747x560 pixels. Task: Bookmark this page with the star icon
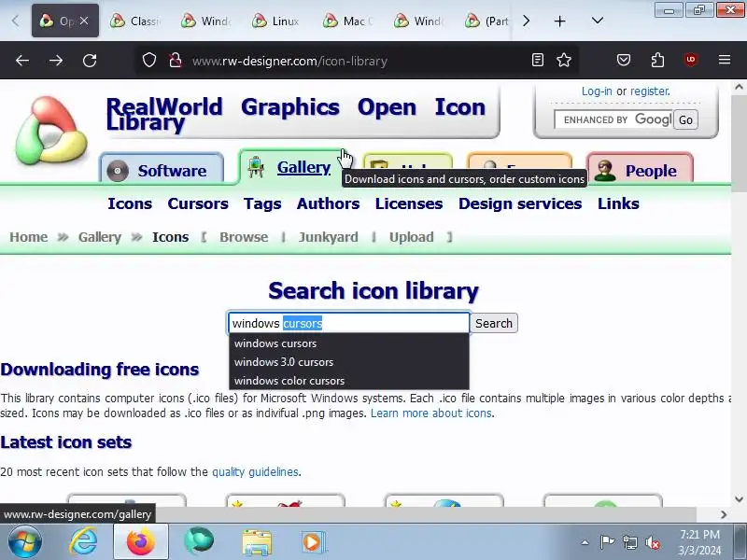click(x=564, y=60)
